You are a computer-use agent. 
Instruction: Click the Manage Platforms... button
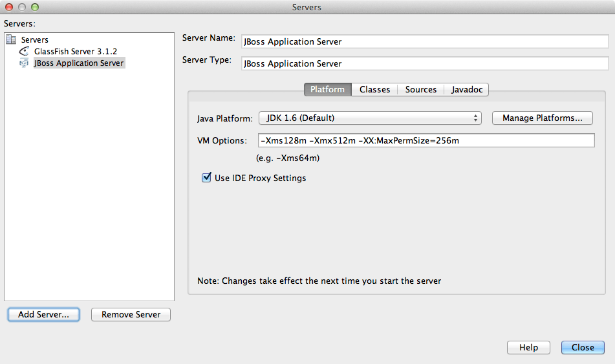[x=543, y=118]
